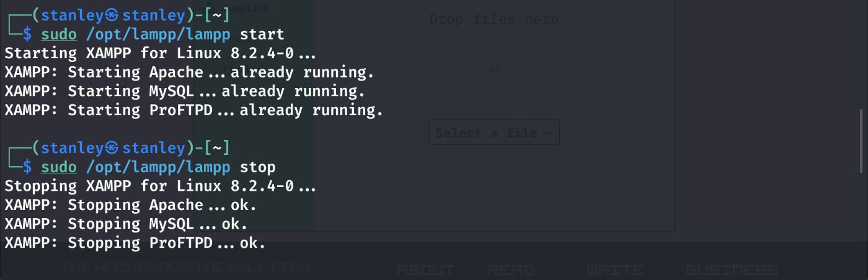The image size is (868, 280).
Task: Click the dollar prompt before the stop command
Action: pos(27,167)
